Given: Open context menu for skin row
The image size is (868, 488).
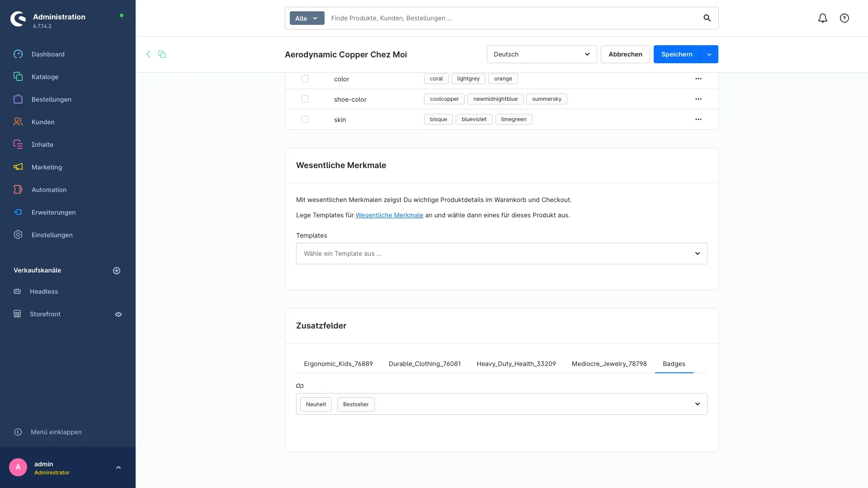Looking at the screenshot, I should (x=698, y=119).
